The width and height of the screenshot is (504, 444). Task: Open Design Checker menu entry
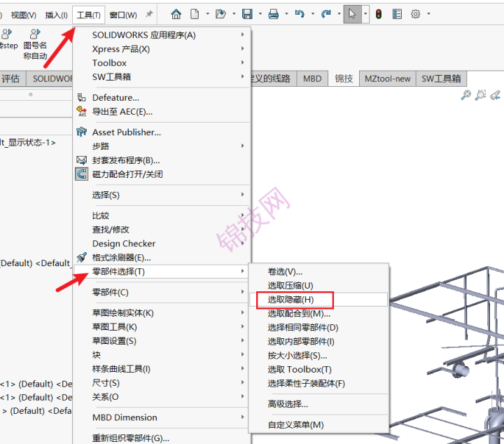pyautogui.click(x=162, y=244)
